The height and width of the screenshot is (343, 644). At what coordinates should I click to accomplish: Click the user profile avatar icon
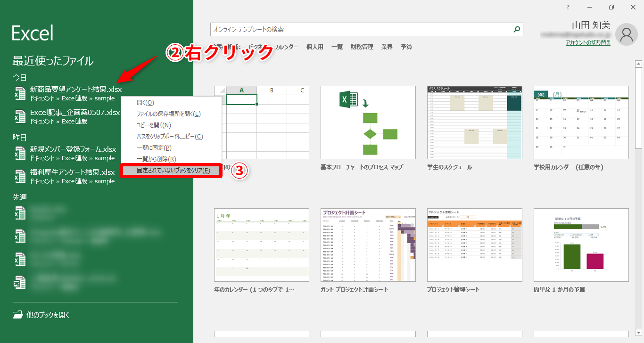click(x=627, y=34)
